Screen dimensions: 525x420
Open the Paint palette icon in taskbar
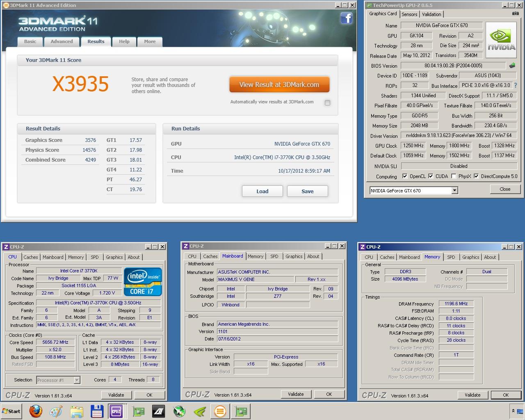(x=56, y=411)
